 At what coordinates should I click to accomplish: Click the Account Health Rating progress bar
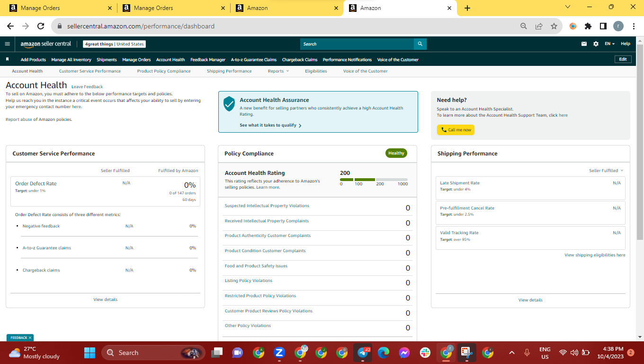pos(374,180)
